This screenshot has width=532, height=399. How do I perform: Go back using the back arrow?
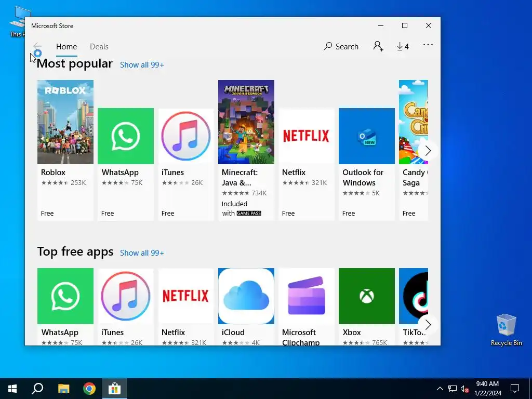tap(37, 46)
